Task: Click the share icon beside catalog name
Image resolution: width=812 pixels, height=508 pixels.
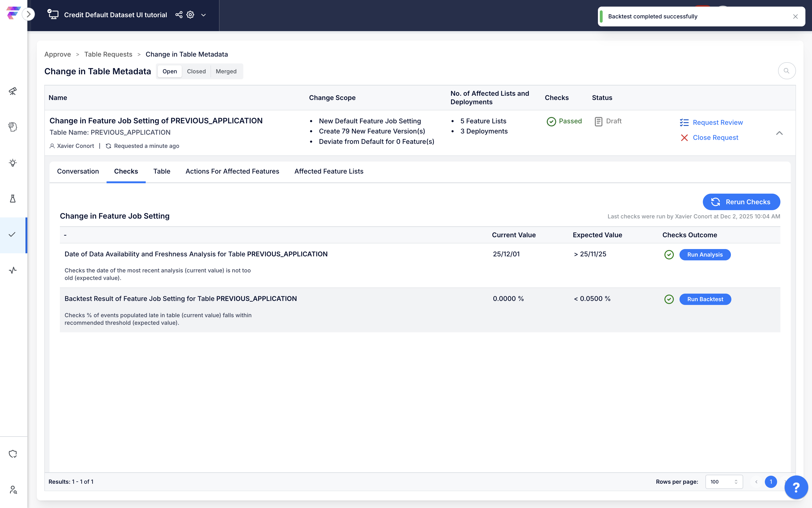Action: tap(179, 15)
